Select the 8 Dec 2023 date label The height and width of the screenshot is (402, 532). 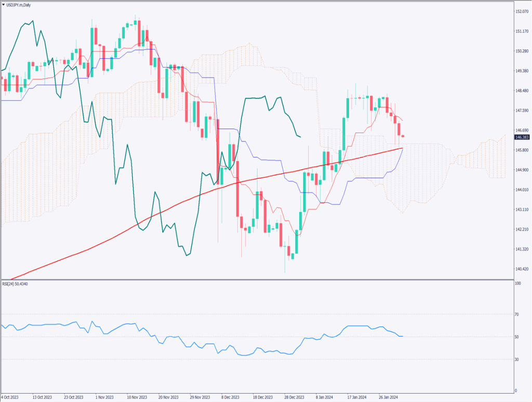click(x=229, y=397)
